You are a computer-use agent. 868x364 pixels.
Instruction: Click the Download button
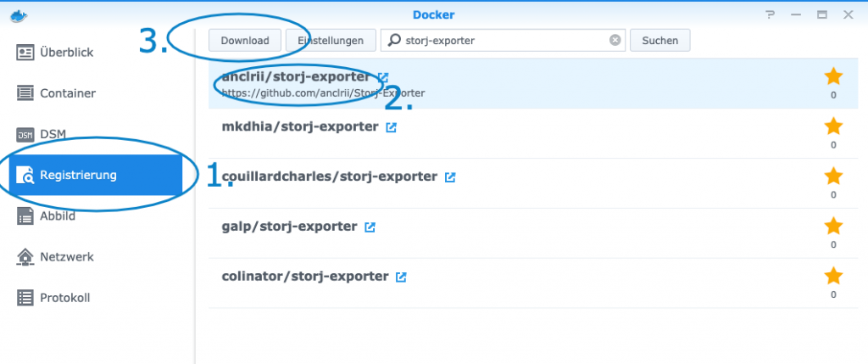pyautogui.click(x=245, y=41)
